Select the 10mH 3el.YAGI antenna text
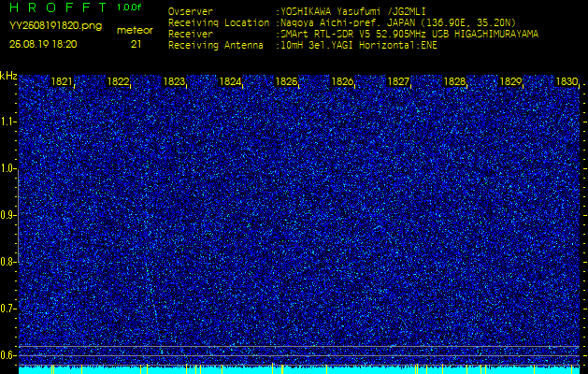Image resolution: width=588 pixels, height=374 pixels. (359, 46)
